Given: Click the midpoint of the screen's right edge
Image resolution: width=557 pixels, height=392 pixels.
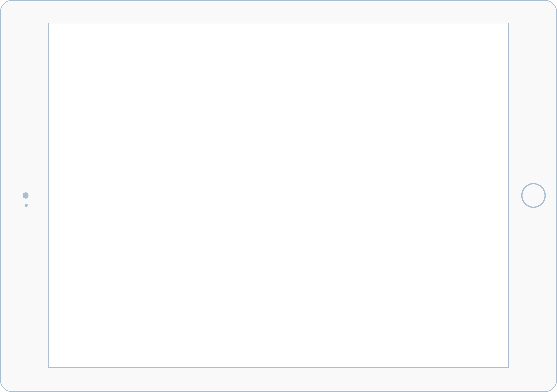Looking at the screenshot, I should [508, 195].
